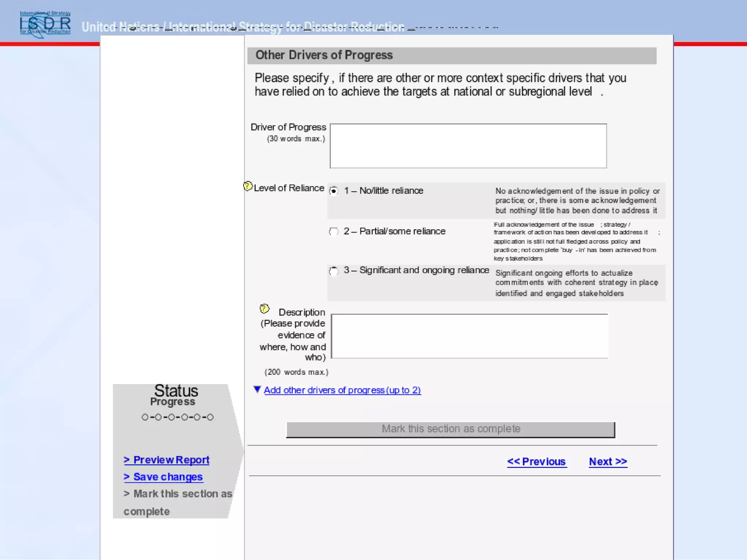Click first circle in Status progress indicator
Image resolution: width=747 pixels, height=560 pixels.
(145, 417)
